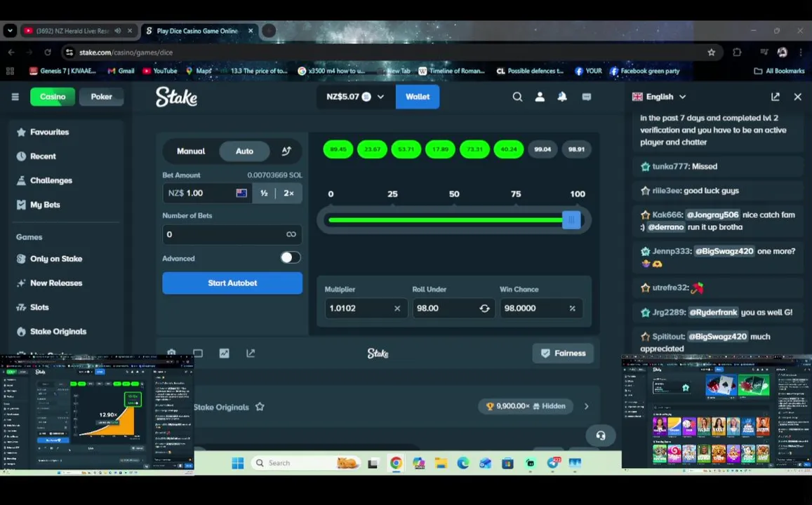This screenshot has height=505, width=812.
Task: Open the advanced strategy icon beside Auto
Action: coord(286,151)
